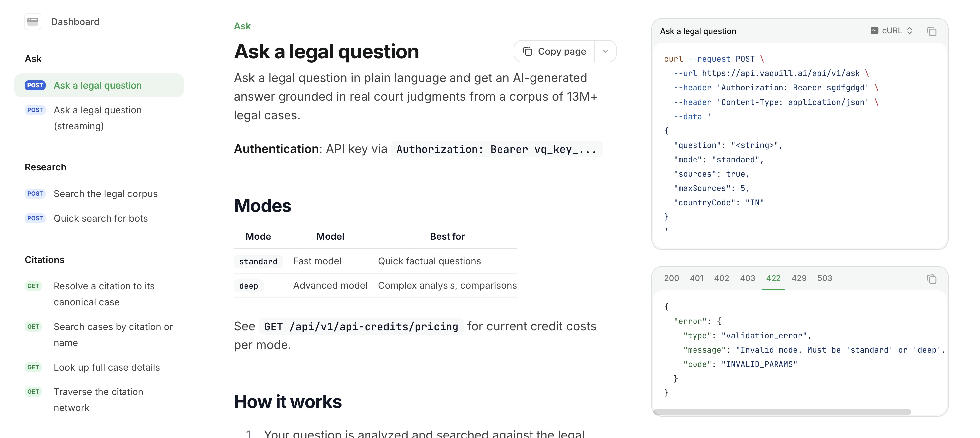Image resolution: width=980 pixels, height=438 pixels.
Task: Click POST badge of Search the legal corpus
Action: 35,194
